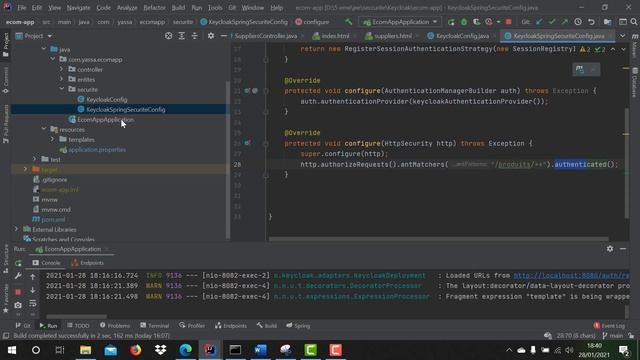Click Git rollback undo arrow
This screenshot has width=640, height=360.
coord(591,22)
